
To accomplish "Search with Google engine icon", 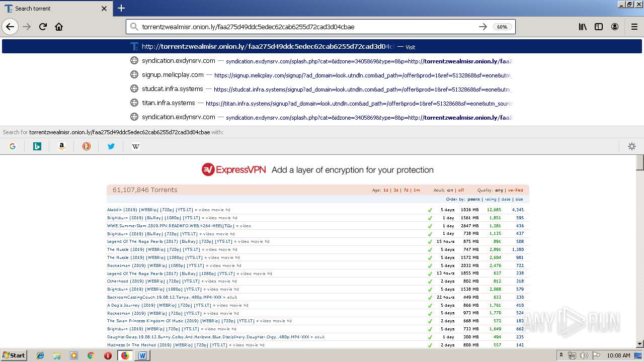I will 13,146.
